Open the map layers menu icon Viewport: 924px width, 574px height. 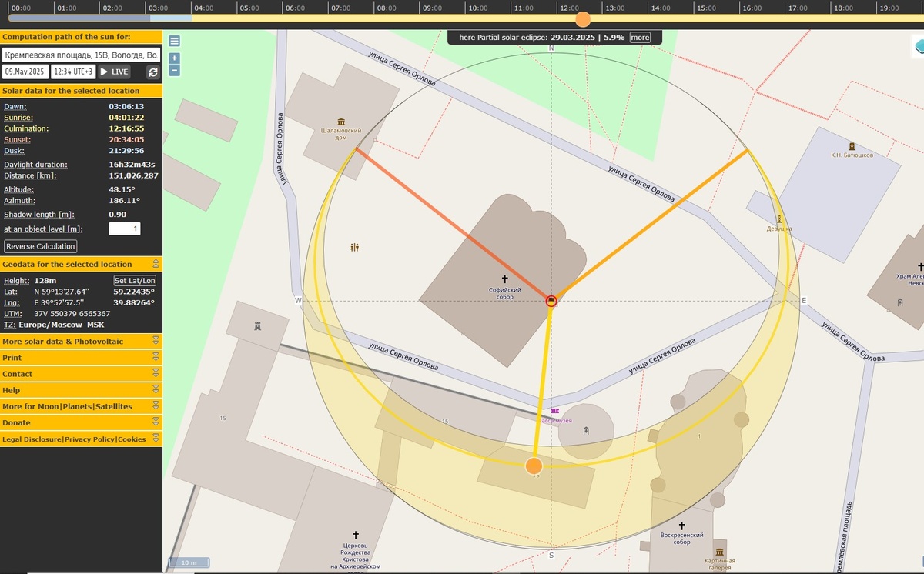[175, 42]
